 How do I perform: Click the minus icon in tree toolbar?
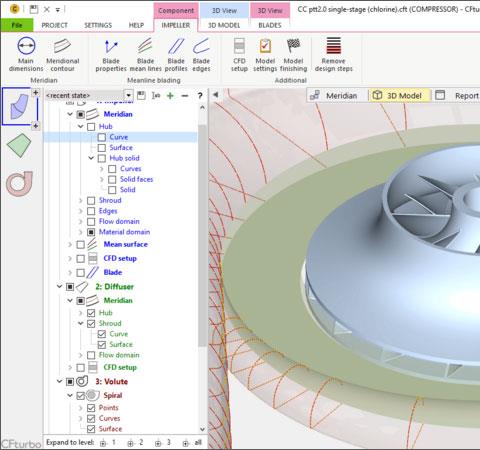(185, 96)
